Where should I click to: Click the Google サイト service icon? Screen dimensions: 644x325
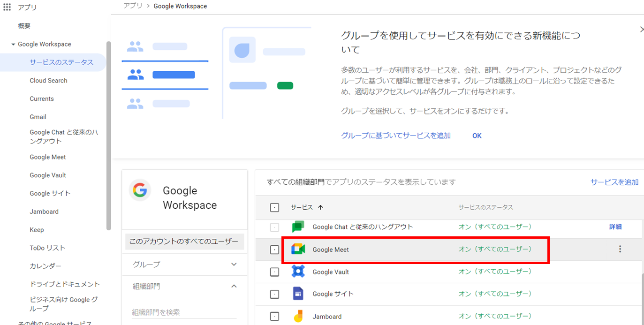pyautogui.click(x=298, y=294)
